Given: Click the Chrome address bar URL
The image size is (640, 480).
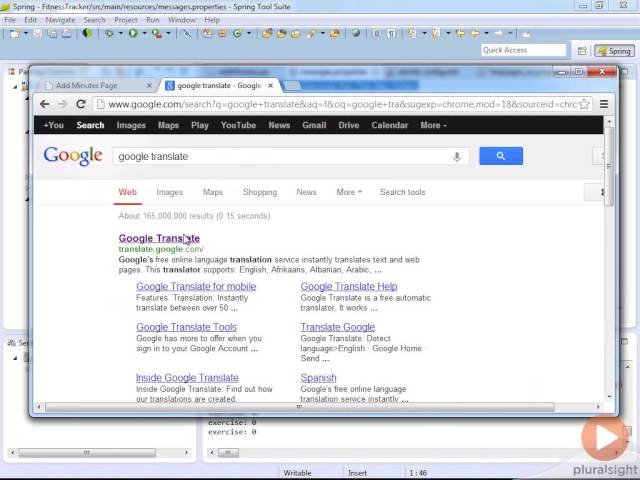Looking at the screenshot, I should point(342,104).
